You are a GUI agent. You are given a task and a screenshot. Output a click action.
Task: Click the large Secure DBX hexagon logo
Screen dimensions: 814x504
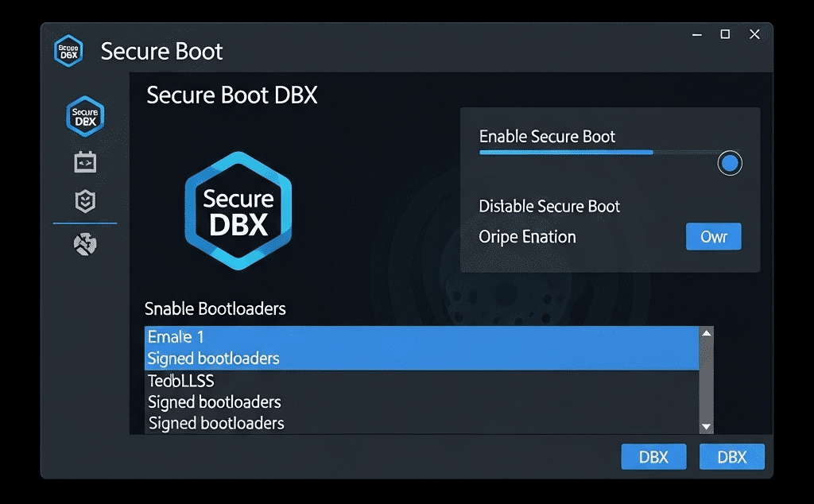click(238, 211)
